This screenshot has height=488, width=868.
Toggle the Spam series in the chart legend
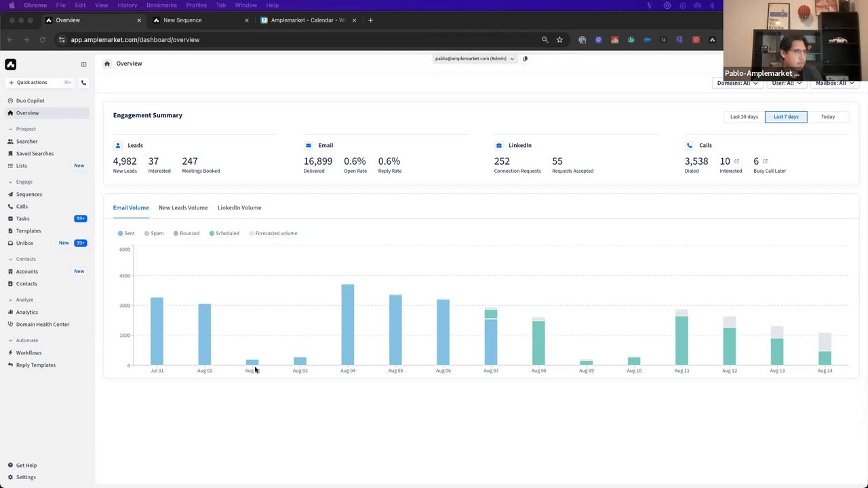coord(154,233)
